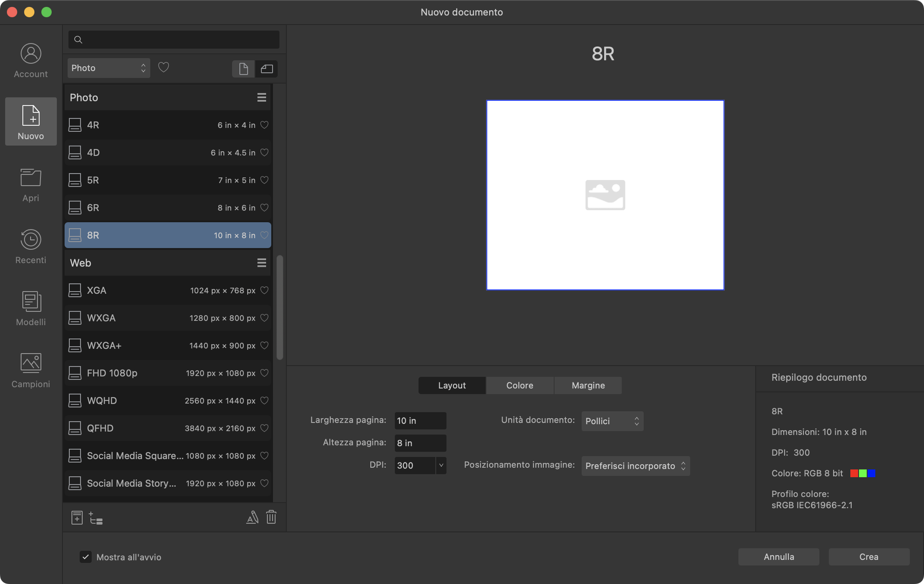Click the add new preset icon at bottom
The image size is (924, 584).
[x=76, y=517]
